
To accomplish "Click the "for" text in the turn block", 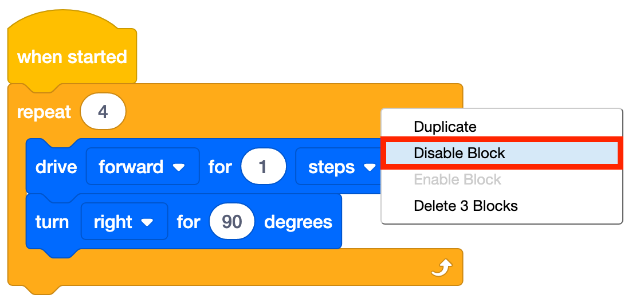I will (188, 222).
